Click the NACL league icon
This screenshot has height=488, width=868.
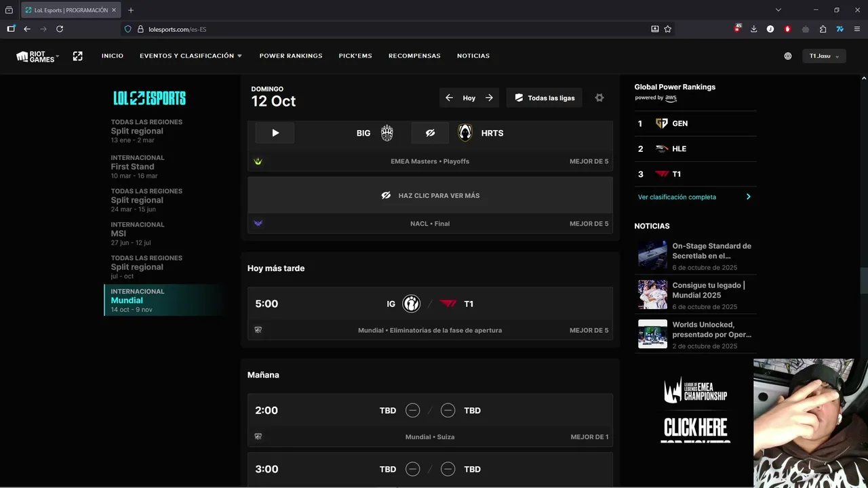(x=258, y=223)
